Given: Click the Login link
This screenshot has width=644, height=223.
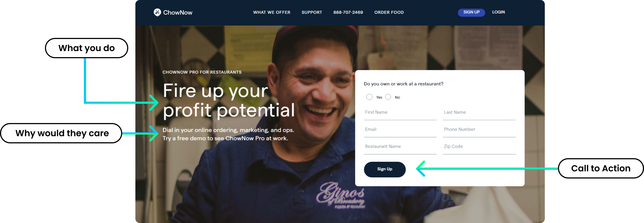Looking at the screenshot, I should [x=498, y=12].
